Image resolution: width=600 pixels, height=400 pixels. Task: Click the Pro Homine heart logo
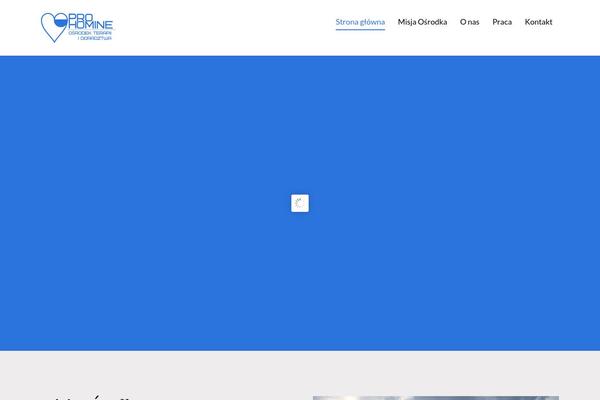point(77,27)
